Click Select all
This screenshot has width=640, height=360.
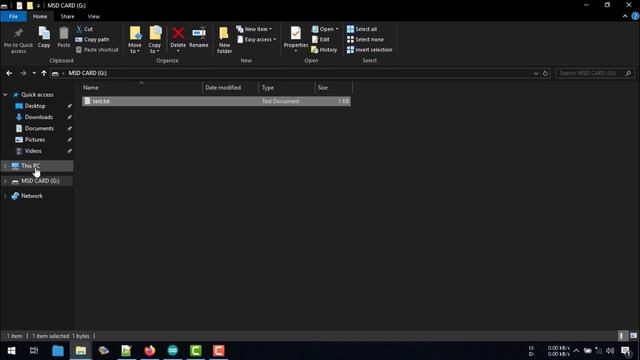click(362, 29)
